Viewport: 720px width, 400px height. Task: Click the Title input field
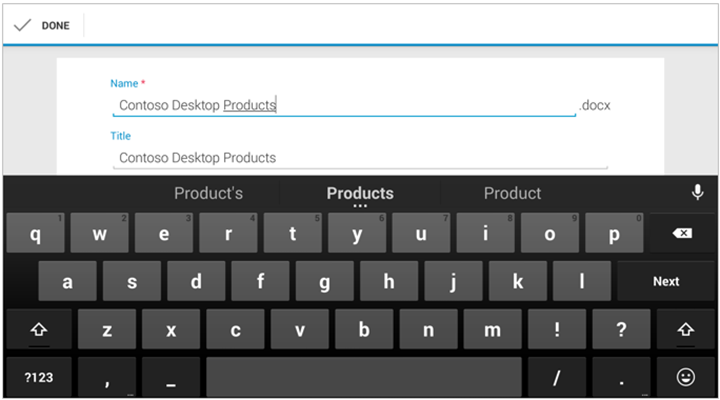[x=359, y=158]
